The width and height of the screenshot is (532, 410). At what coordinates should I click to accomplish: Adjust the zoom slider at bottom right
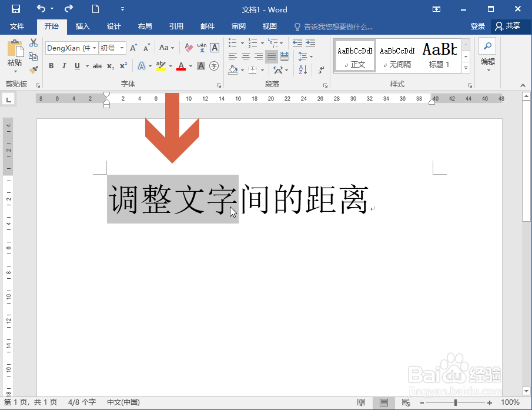(456, 402)
